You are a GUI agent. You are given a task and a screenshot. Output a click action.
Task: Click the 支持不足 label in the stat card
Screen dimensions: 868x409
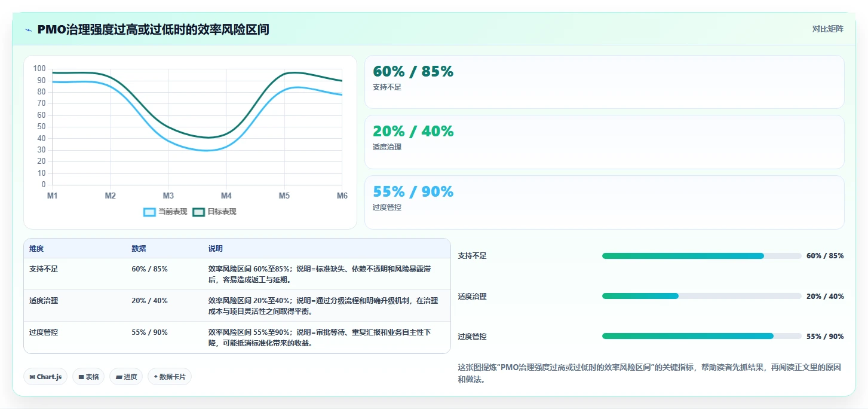387,87
